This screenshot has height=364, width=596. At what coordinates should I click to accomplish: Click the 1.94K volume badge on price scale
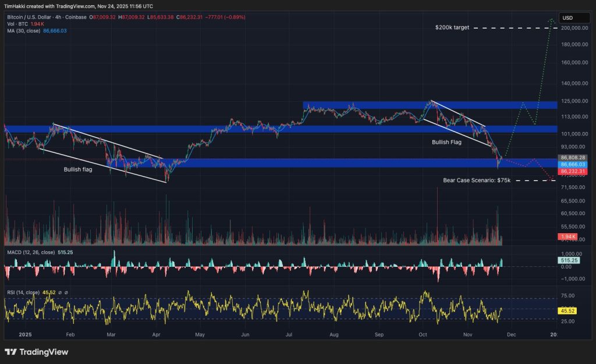click(567, 237)
